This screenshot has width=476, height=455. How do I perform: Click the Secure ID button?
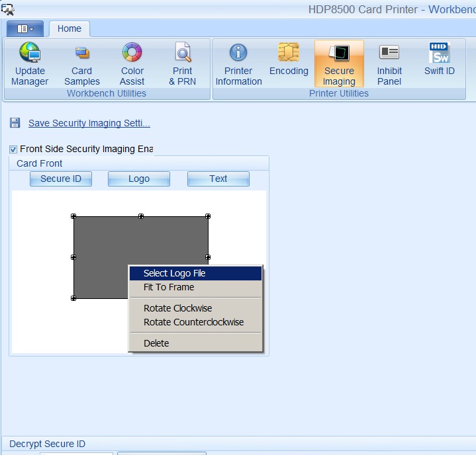click(x=61, y=179)
